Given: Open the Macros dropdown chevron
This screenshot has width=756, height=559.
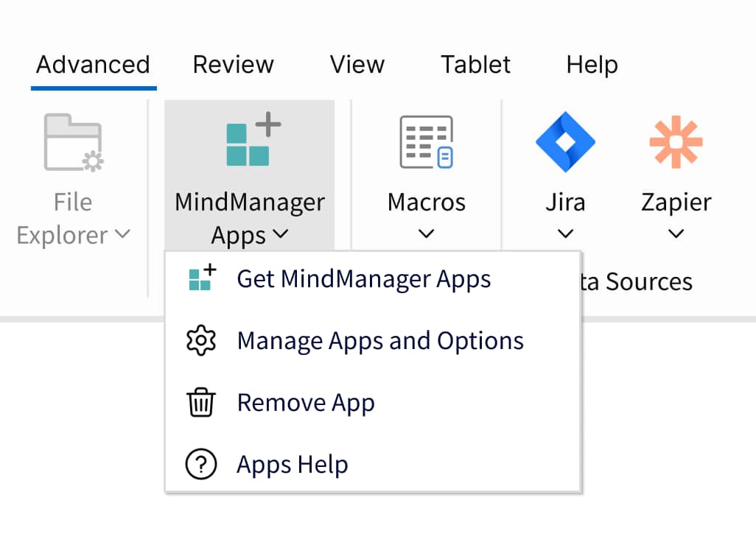Looking at the screenshot, I should click(426, 234).
